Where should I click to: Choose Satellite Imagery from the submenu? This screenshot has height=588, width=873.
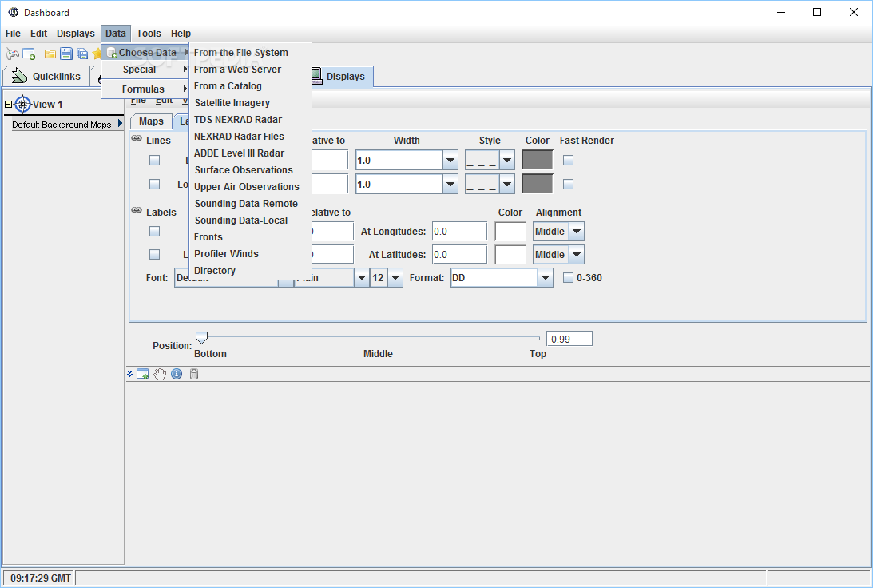coord(250,102)
